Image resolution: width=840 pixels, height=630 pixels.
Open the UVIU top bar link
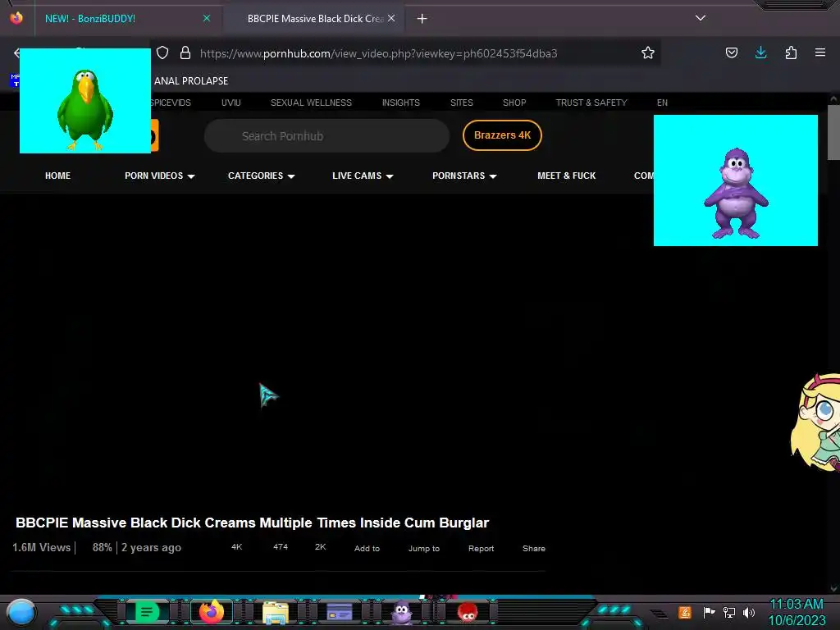click(x=231, y=103)
